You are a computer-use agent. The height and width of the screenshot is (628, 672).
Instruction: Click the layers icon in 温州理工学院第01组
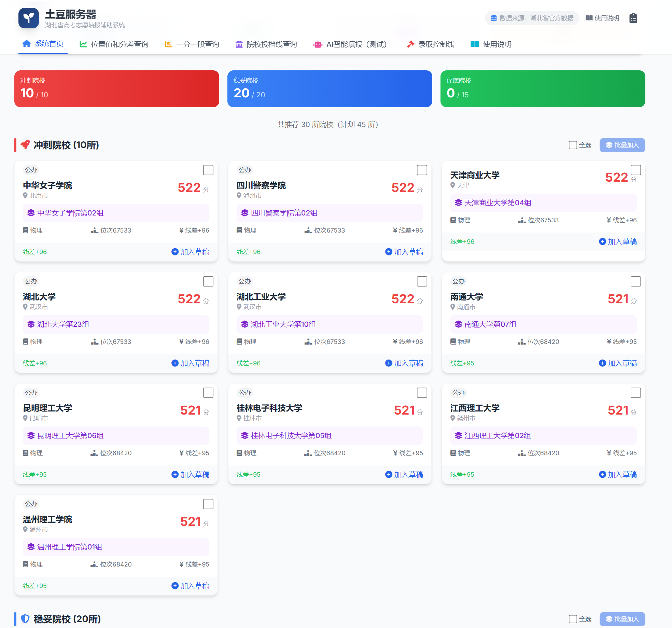tap(31, 547)
